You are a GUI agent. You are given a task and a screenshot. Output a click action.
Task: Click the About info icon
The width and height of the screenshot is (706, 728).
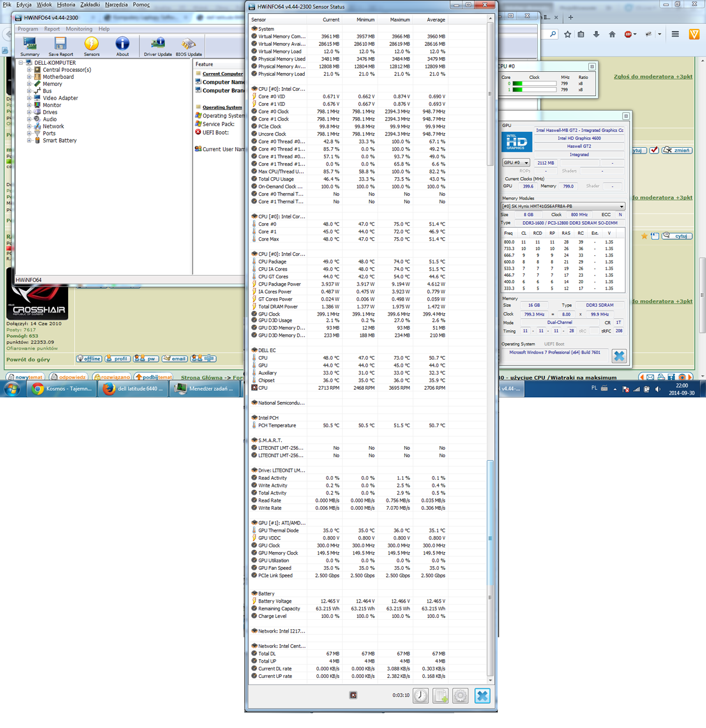coord(122,46)
